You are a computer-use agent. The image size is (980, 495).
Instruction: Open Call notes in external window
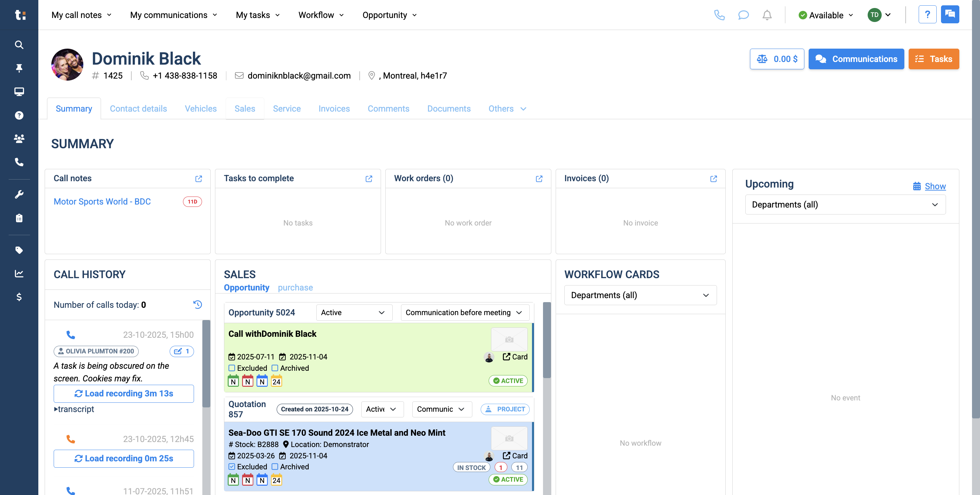(199, 179)
